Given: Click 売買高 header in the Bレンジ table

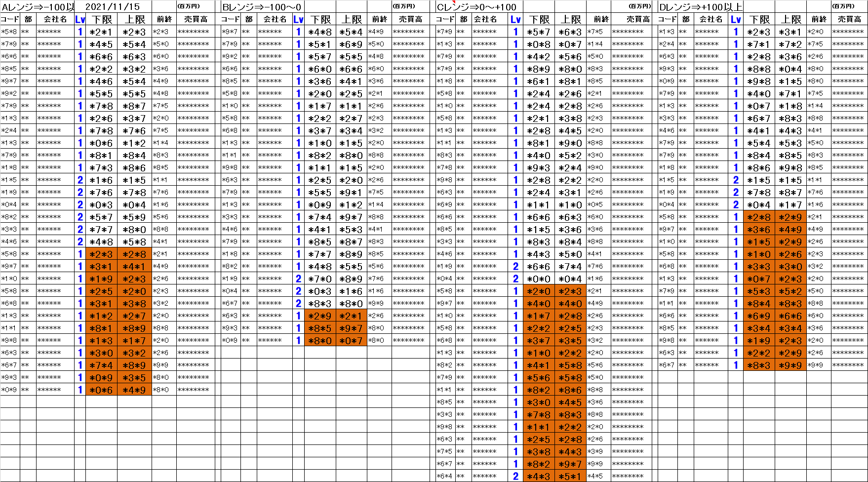Looking at the screenshot, I should pyautogui.click(x=411, y=19).
